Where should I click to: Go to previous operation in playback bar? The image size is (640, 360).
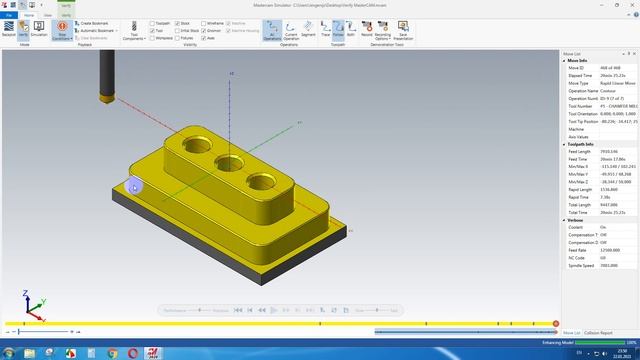pos(250,310)
